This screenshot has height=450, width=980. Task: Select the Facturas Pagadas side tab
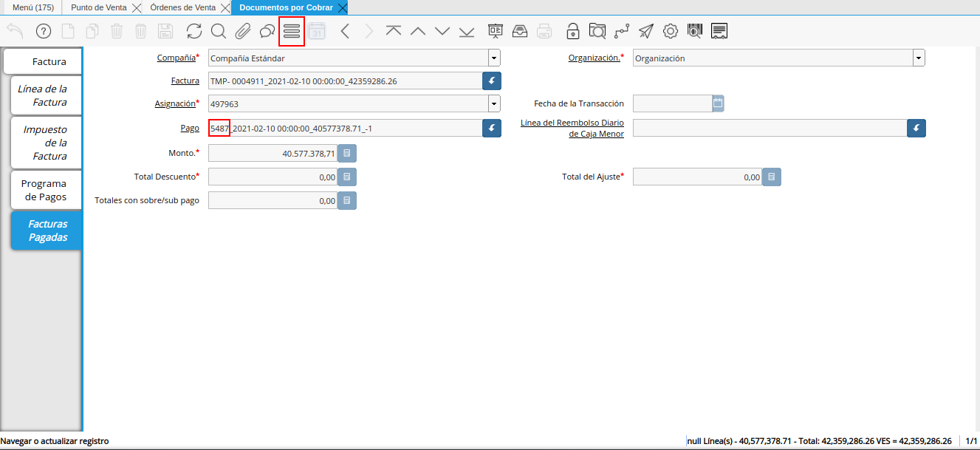pos(47,231)
